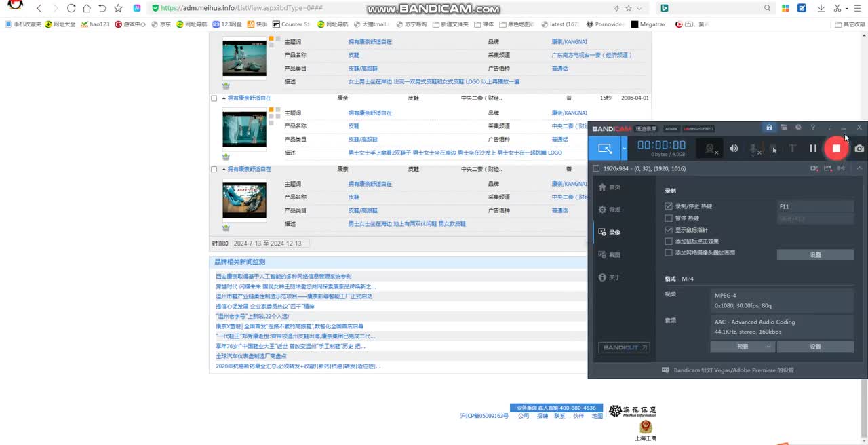Viewport: 868px width, 445px height.
Task: Tick checkbox of last 拥有康奈舒适自在 row
Action: click(214, 170)
